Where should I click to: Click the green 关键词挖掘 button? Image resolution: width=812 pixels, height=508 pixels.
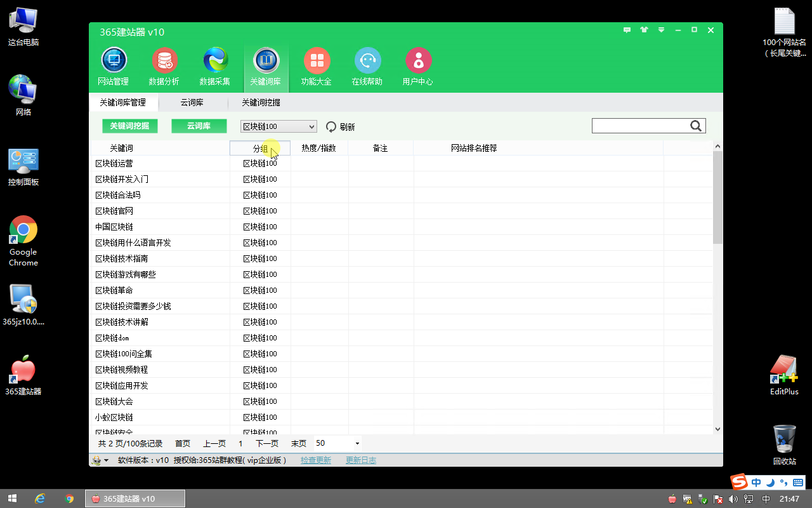(130, 126)
